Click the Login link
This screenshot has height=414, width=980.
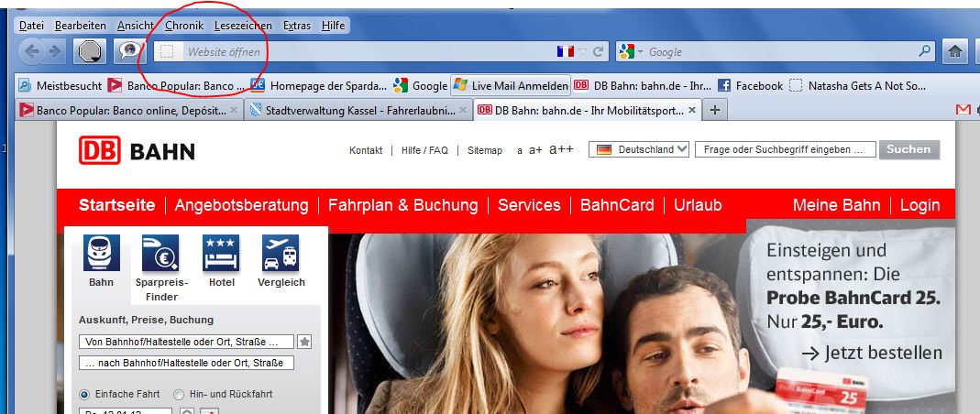[919, 205]
